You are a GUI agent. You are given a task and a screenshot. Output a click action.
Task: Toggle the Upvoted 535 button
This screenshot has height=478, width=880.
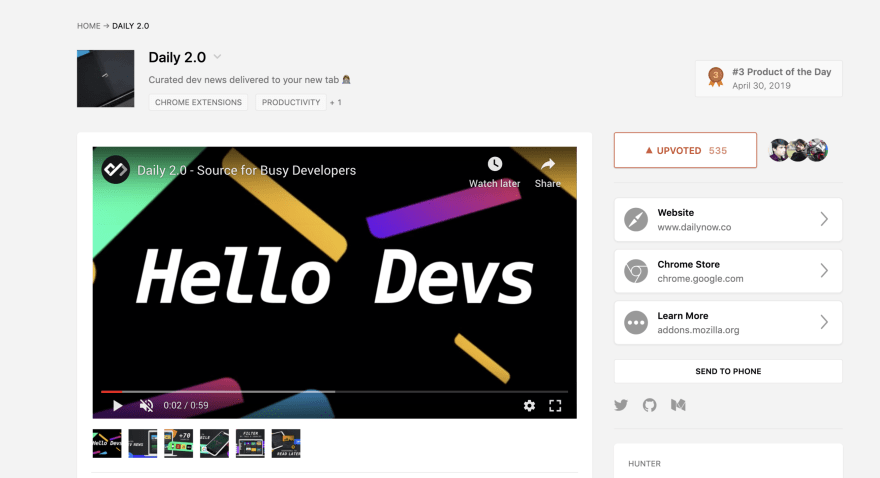tap(685, 150)
